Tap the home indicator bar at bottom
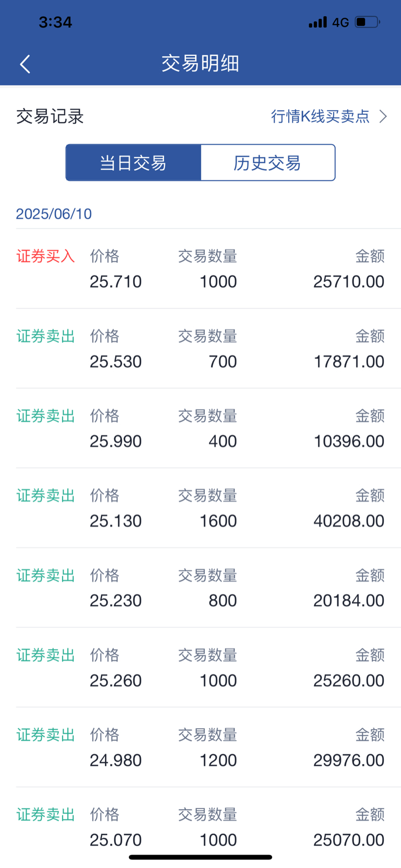 tap(200, 857)
